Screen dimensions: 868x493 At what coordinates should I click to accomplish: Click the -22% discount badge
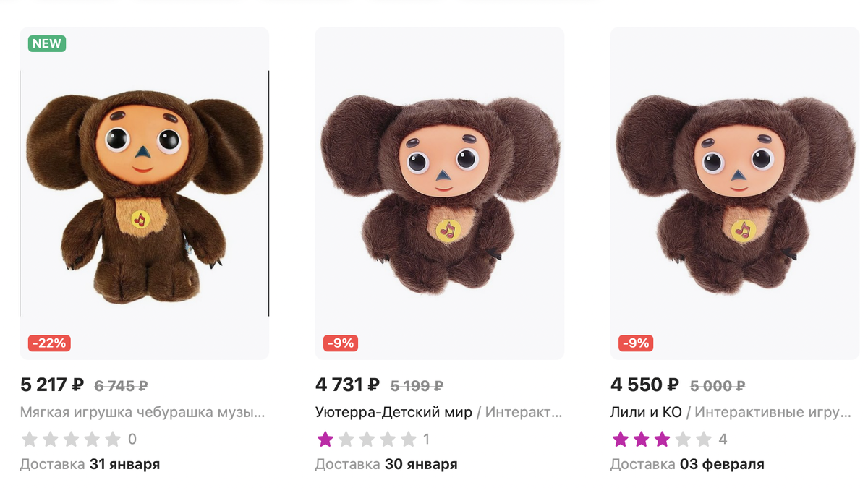point(49,343)
